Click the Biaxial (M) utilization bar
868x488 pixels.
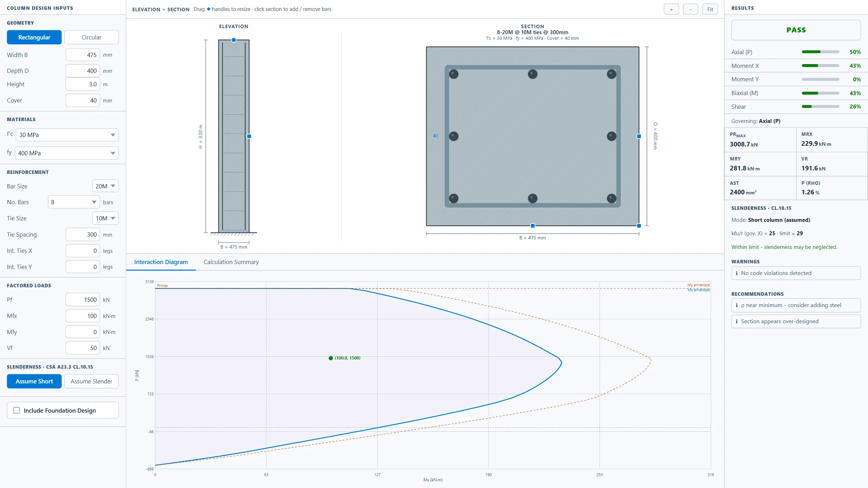click(x=820, y=93)
